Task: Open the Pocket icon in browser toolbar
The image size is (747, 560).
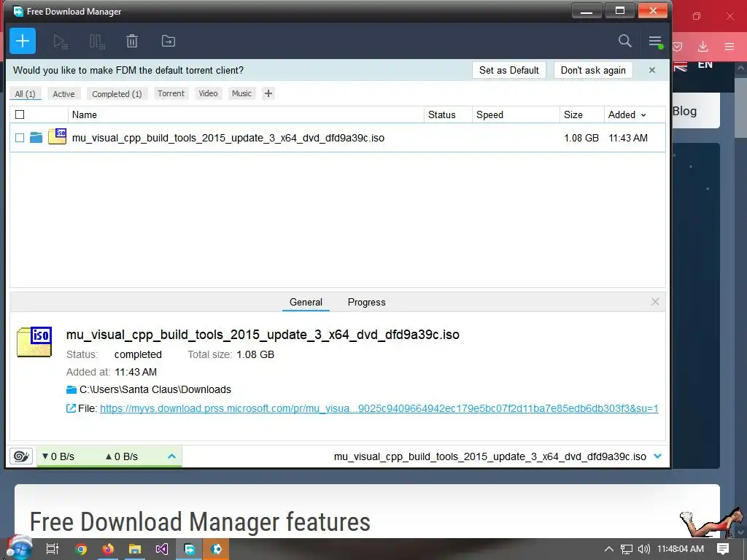Action: coord(678,46)
